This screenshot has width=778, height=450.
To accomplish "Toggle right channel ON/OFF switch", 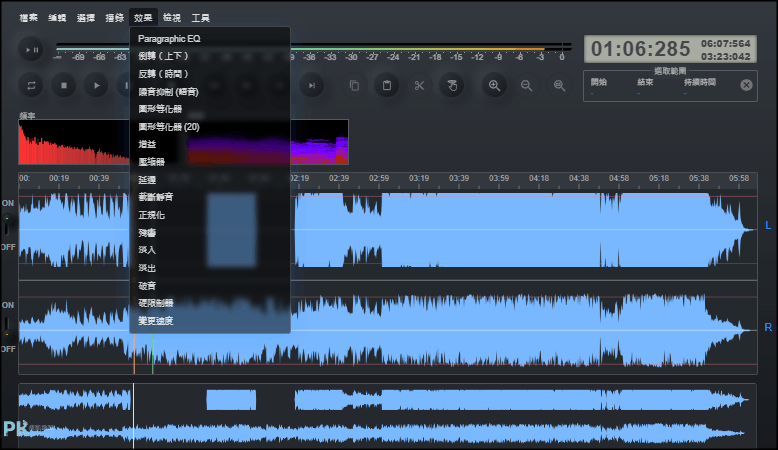I will tap(7, 327).
